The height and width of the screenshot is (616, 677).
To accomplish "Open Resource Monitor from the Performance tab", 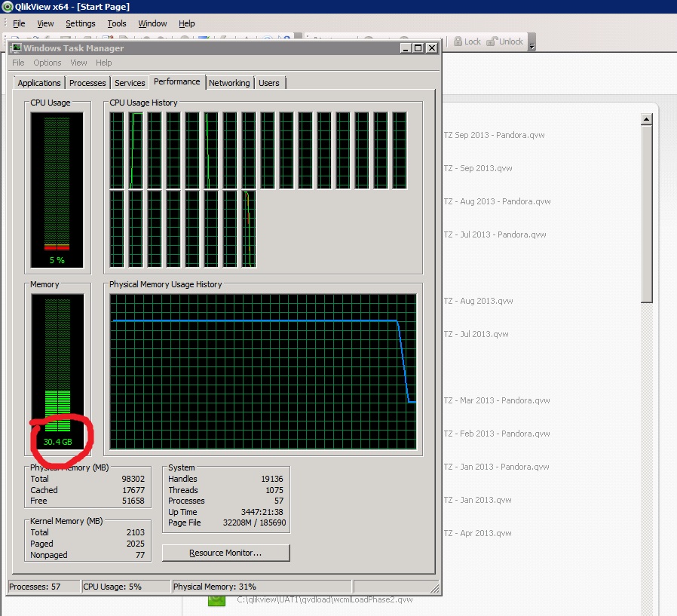I will [x=225, y=553].
